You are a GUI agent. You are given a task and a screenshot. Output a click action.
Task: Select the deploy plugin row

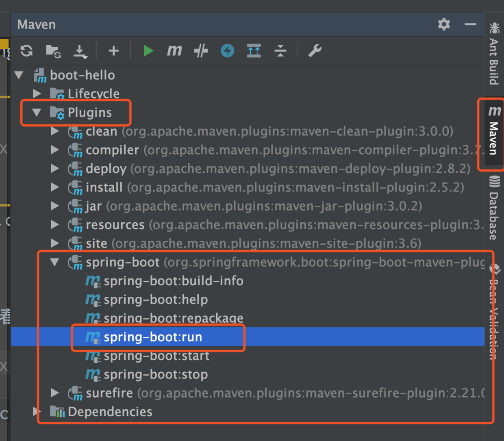point(248,169)
